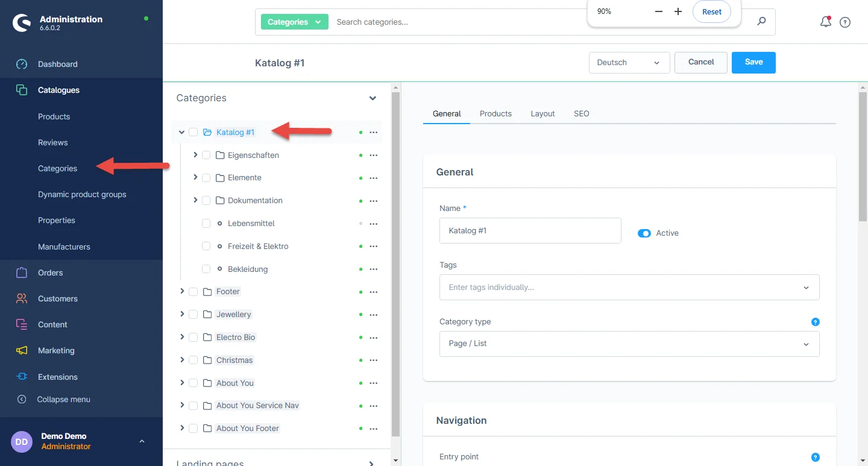Click the Orders bag icon
Image resolution: width=868 pixels, height=466 pixels.
[22, 272]
